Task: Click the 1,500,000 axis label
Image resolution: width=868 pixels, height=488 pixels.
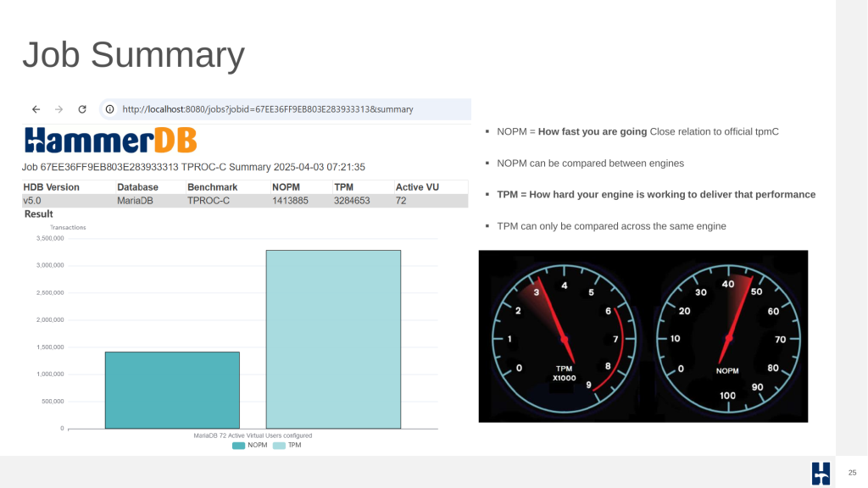Action: (50, 347)
